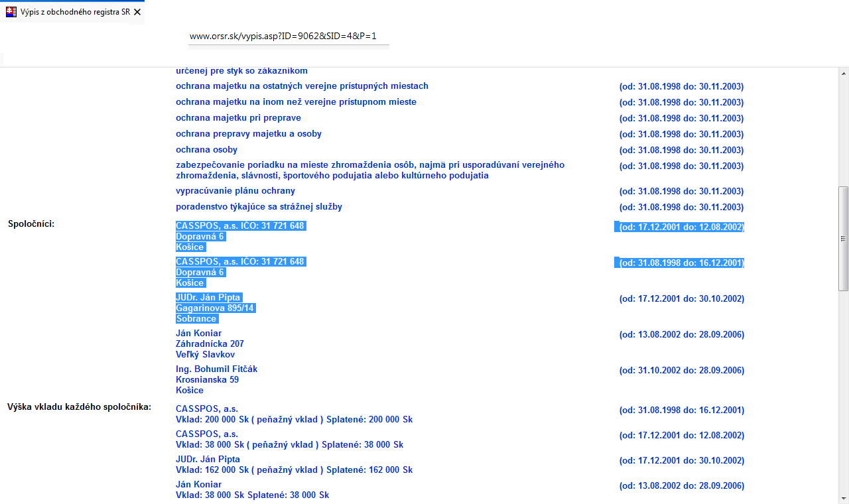Screen dimensions: 849x504
Task: Click the vypracúvanie plánu ochrany entry
Action: pyautogui.click(x=235, y=191)
